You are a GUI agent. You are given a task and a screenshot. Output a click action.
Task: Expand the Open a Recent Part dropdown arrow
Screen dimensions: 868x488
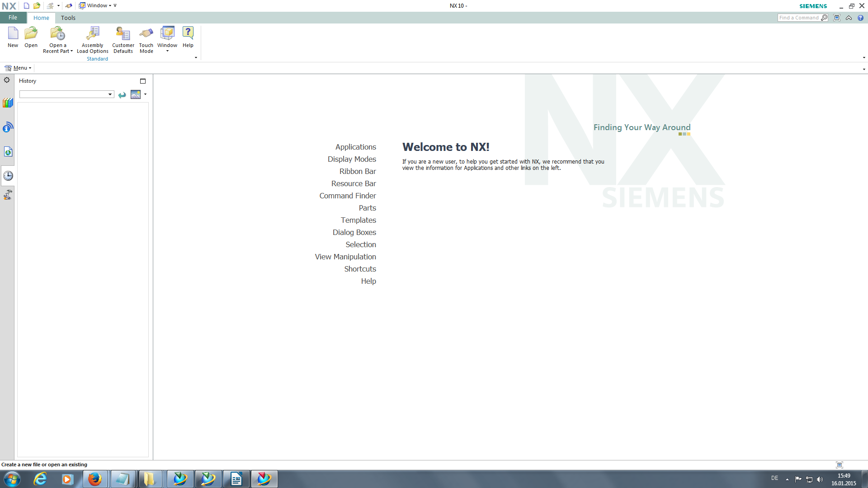[71, 51]
